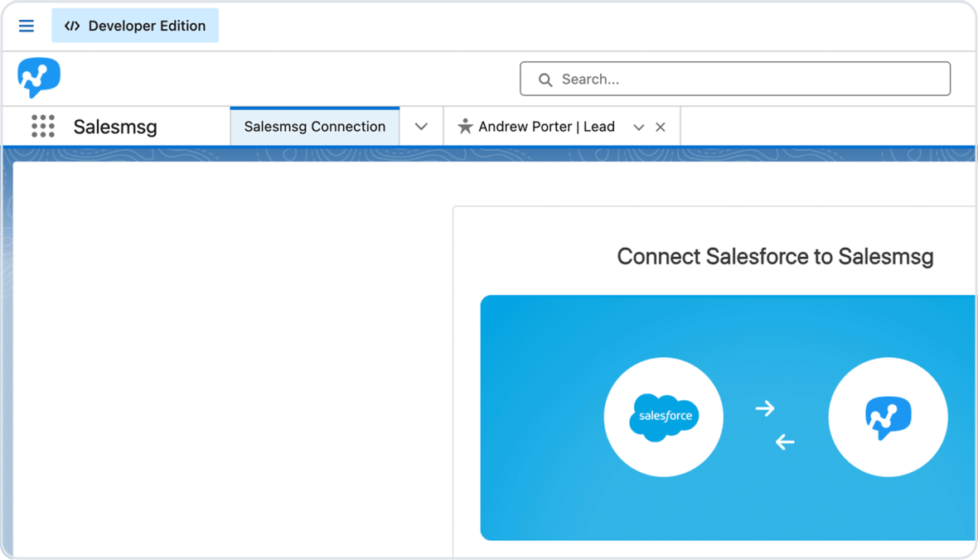Image resolution: width=978 pixels, height=560 pixels.
Task: Open the Andrew Porter tab dropdown chevron
Action: (638, 127)
